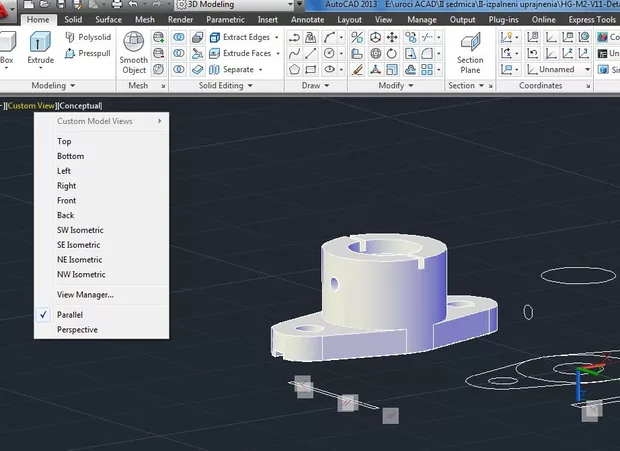Select the Top view menu entry
Screen dimensions: 620x451
tap(64, 141)
